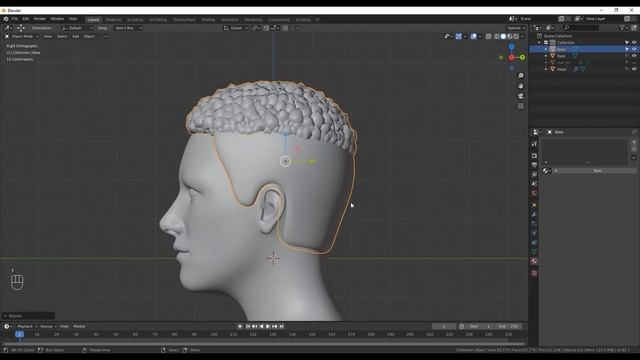Open the Modifiers wrench properties tab
The image size is (640, 360).
534,214
